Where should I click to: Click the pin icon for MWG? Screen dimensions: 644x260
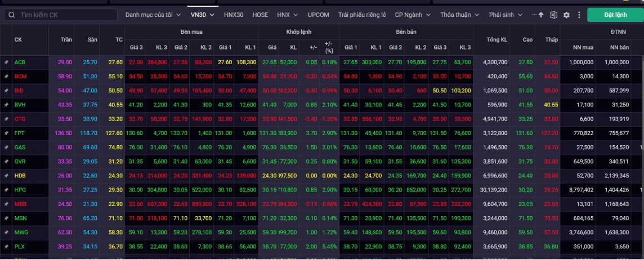[6, 232]
